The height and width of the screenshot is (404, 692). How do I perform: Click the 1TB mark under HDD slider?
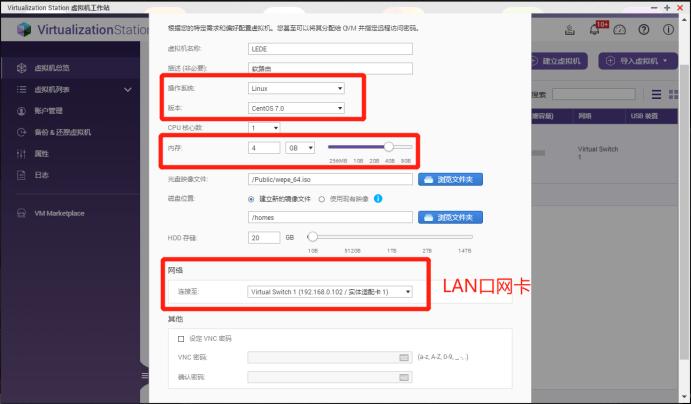click(391, 251)
